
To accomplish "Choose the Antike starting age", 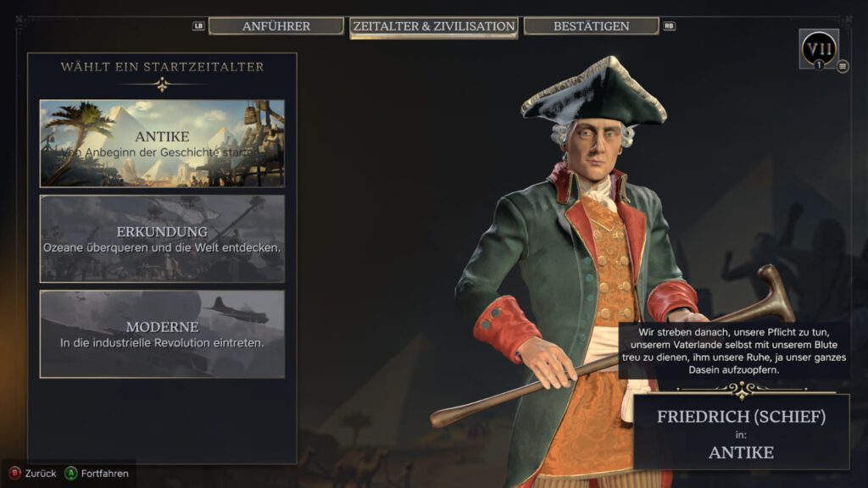I will [162, 143].
